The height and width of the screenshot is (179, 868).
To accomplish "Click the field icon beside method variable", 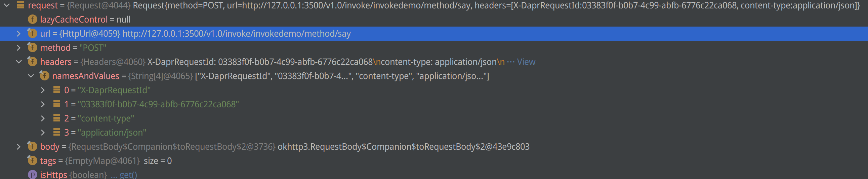I will 32,48.
